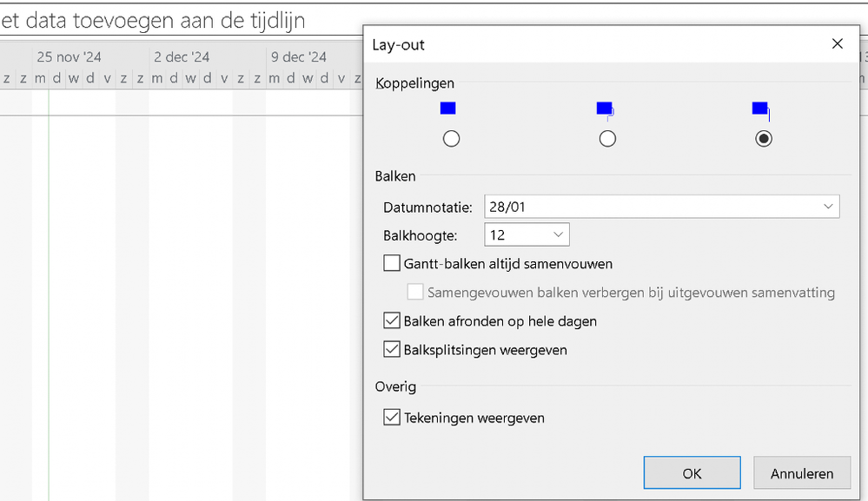Select the straight links icon without connector lines
The height and width of the screenshot is (501, 868).
tap(447, 109)
